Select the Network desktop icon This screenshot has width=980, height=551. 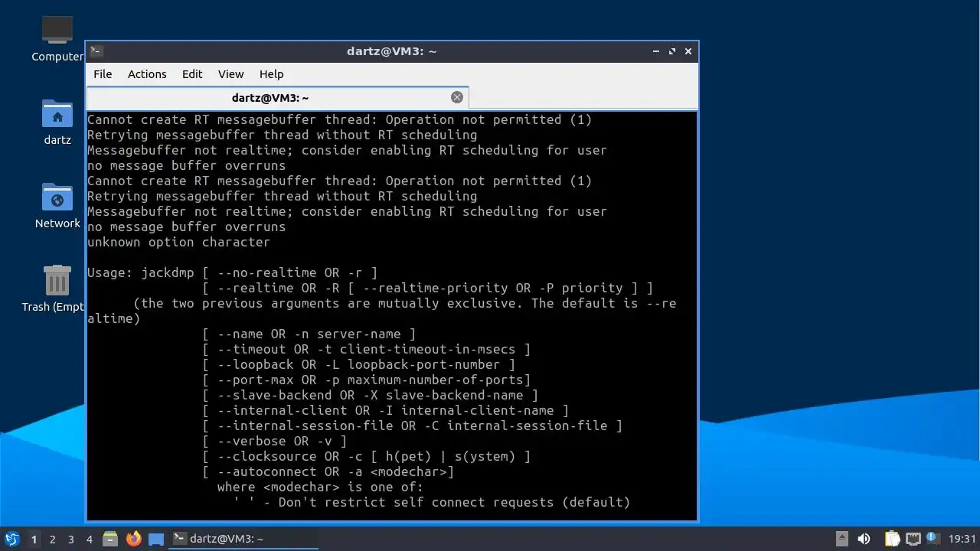point(57,206)
